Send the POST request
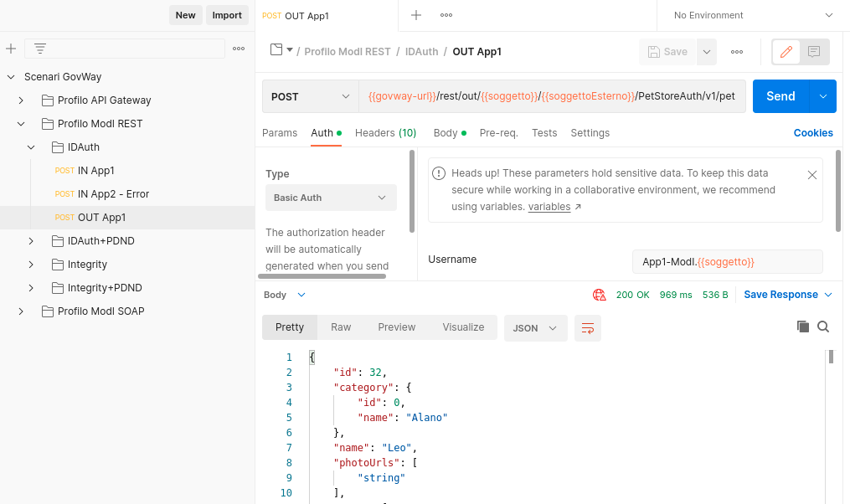Screen dimensions: 850x504 click(x=780, y=96)
